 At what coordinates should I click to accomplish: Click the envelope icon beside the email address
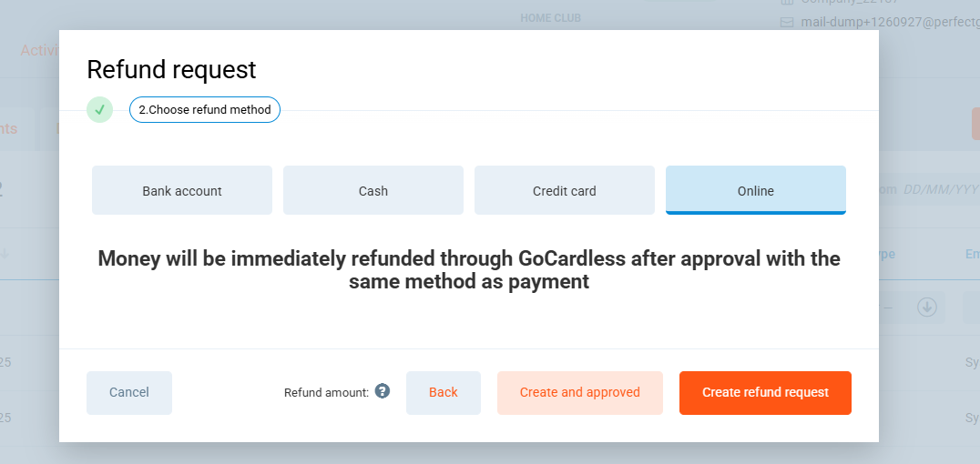coord(788,22)
